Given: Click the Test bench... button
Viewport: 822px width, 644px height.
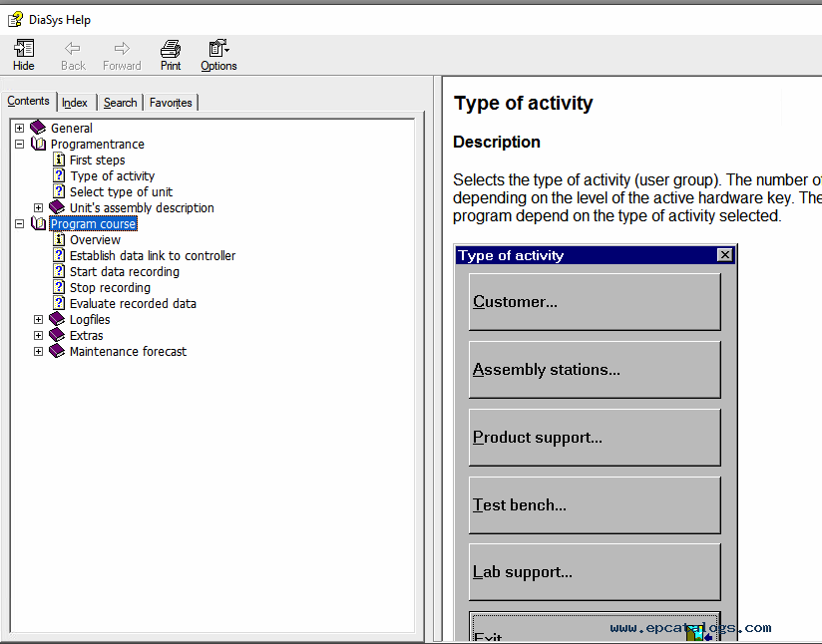Looking at the screenshot, I should (x=595, y=505).
